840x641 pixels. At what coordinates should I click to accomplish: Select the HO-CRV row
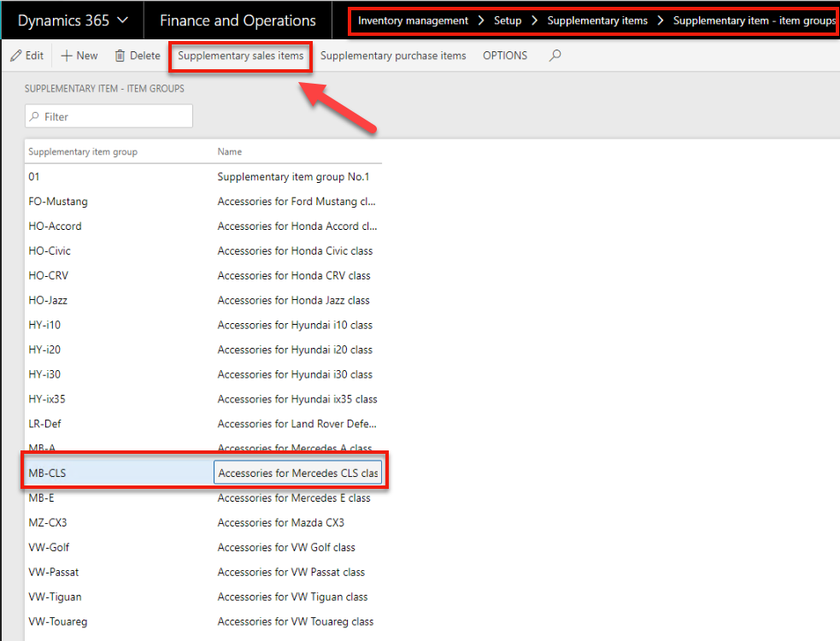click(203, 275)
